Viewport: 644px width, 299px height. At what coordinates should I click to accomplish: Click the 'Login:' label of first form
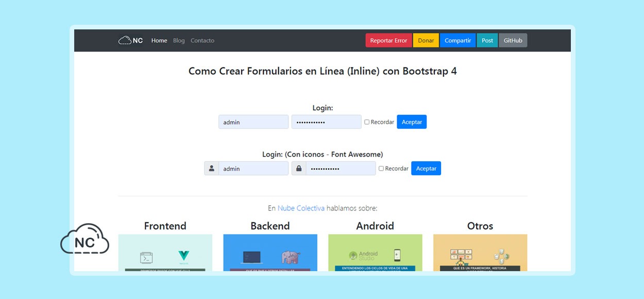click(x=323, y=108)
